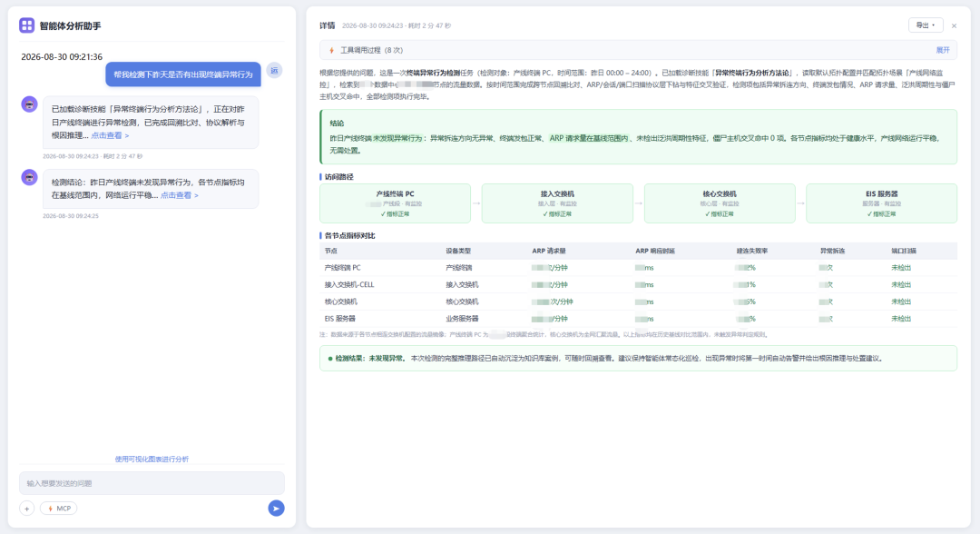Click the 节点 column header
980x534 pixels.
(330, 251)
